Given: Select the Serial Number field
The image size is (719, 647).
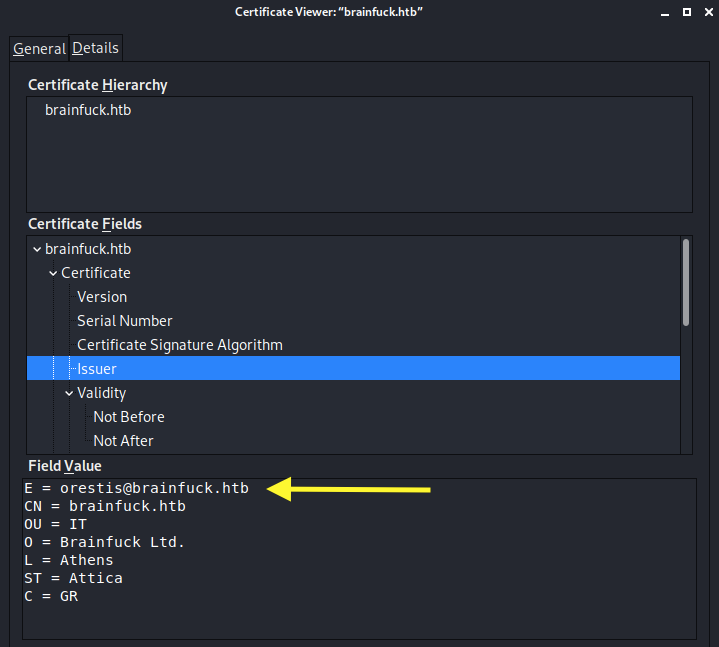Looking at the screenshot, I should [x=125, y=321].
